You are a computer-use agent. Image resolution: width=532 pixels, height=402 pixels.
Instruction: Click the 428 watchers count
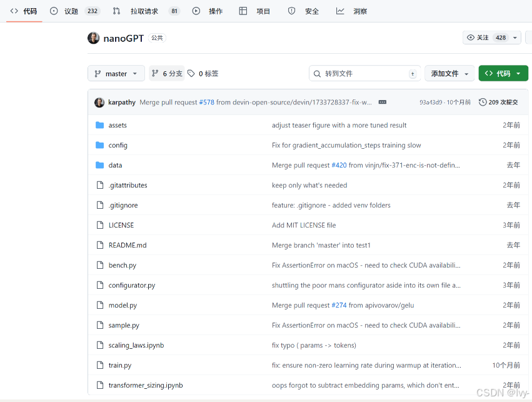coord(501,38)
